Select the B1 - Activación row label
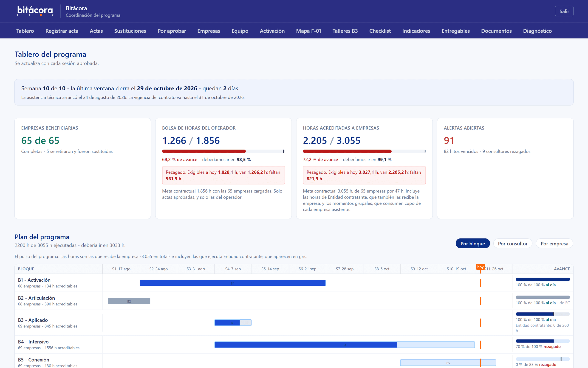The height and width of the screenshot is (368, 588). click(34, 280)
